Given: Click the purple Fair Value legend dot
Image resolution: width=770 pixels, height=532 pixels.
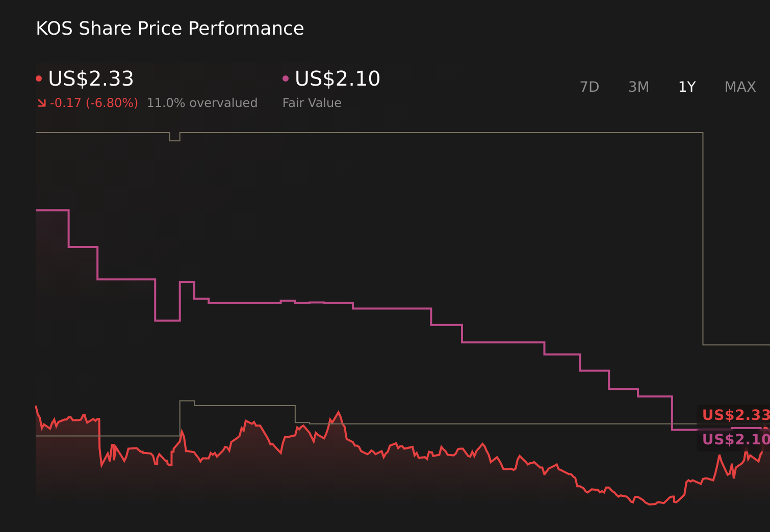Looking at the screenshot, I should 286,78.
